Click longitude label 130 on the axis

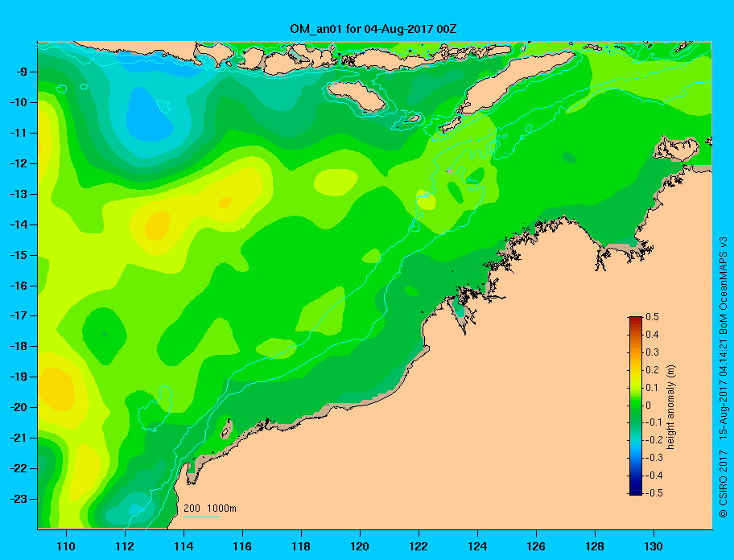[x=654, y=546]
